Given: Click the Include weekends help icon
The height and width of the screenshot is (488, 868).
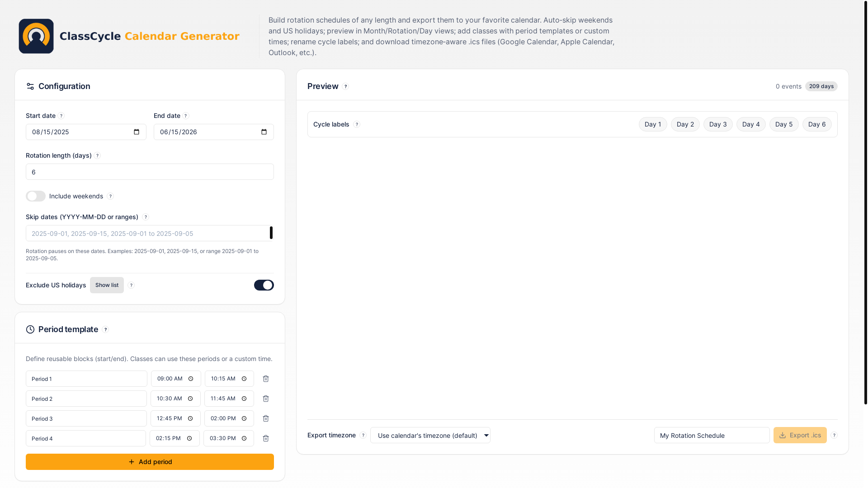Looking at the screenshot, I should 110,197.
